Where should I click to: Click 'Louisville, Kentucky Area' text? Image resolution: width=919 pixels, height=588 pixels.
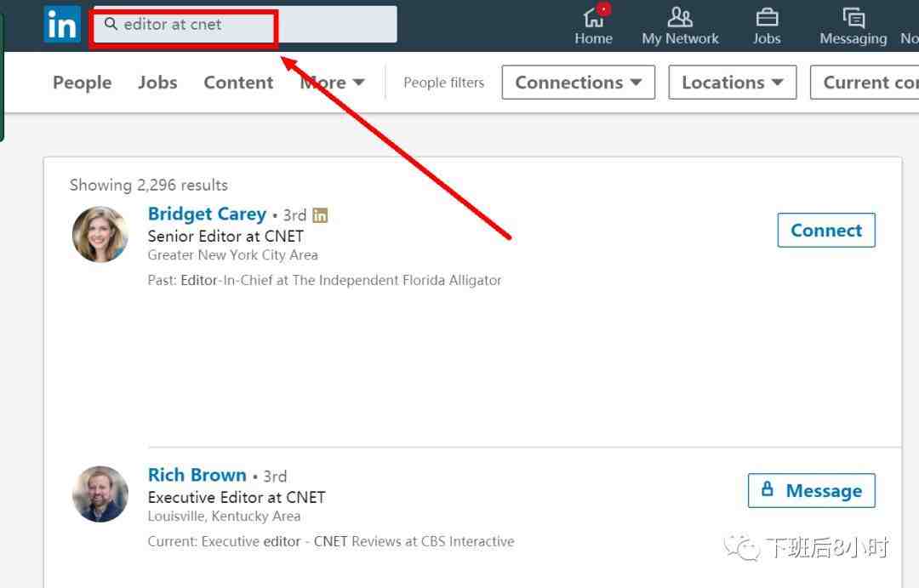[224, 516]
